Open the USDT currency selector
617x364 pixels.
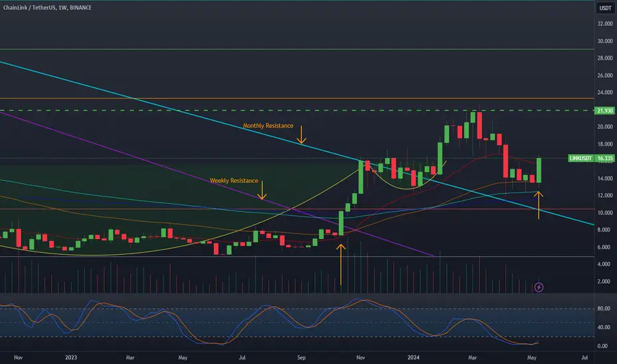[605, 8]
